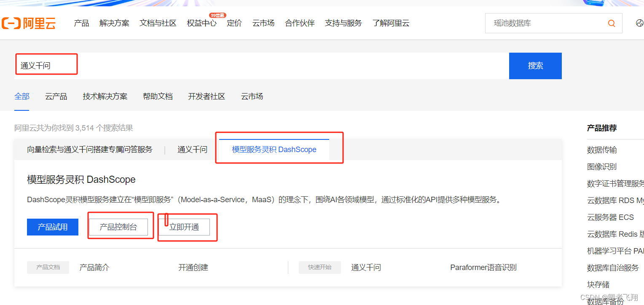The height and width of the screenshot is (305, 644).
Task: Click the 产品推荐 heading
Action: 602,128
